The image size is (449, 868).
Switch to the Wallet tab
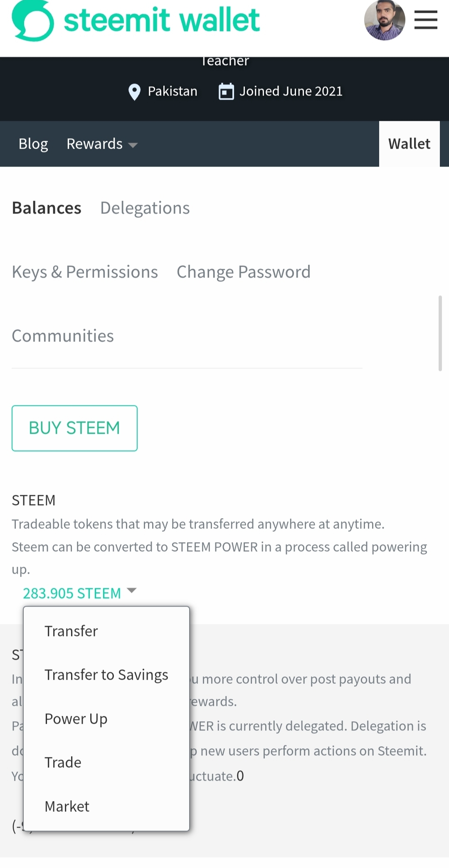pos(409,144)
